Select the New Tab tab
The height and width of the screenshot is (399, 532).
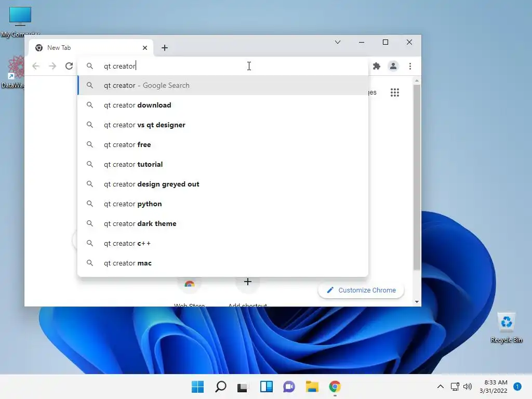[x=90, y=48]
